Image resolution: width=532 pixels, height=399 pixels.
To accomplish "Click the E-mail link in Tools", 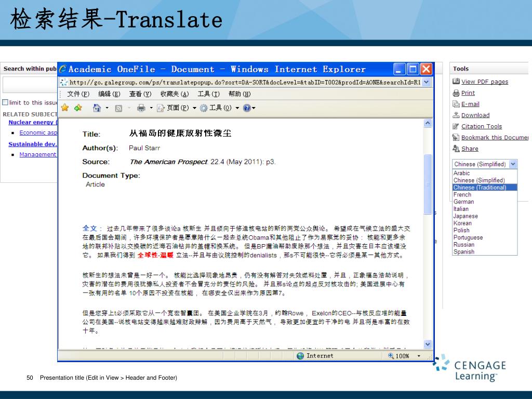I will (470, 104).
